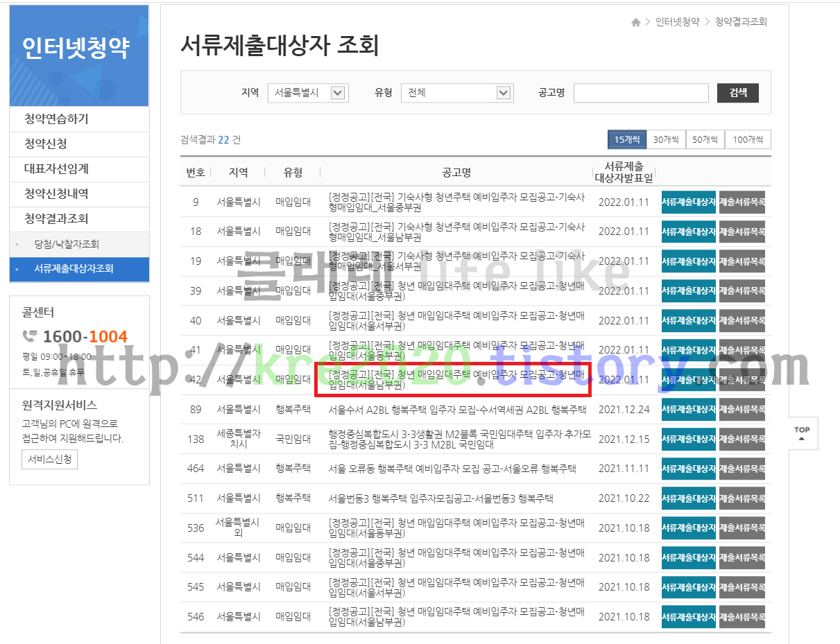Click 서류제출대상자 button for row 18

click(689, 232)
